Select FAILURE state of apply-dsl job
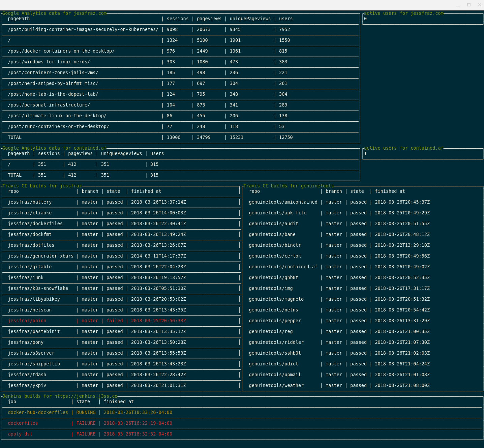The image size is (484, 448). pos(86,434)
